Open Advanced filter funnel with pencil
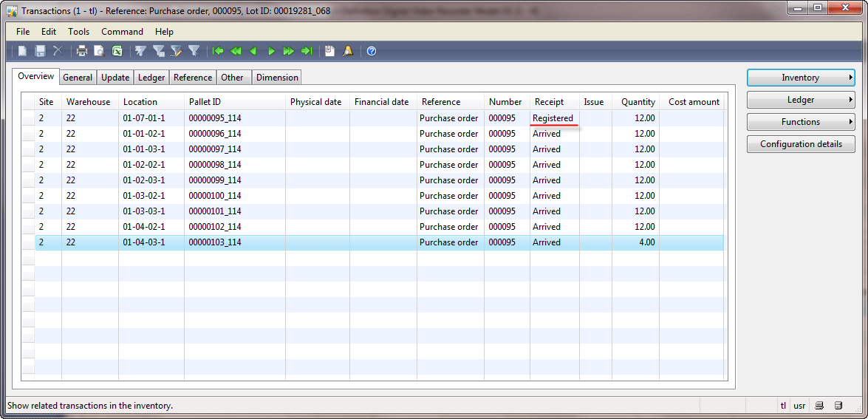Screen dimensions: 868x419 176,51
